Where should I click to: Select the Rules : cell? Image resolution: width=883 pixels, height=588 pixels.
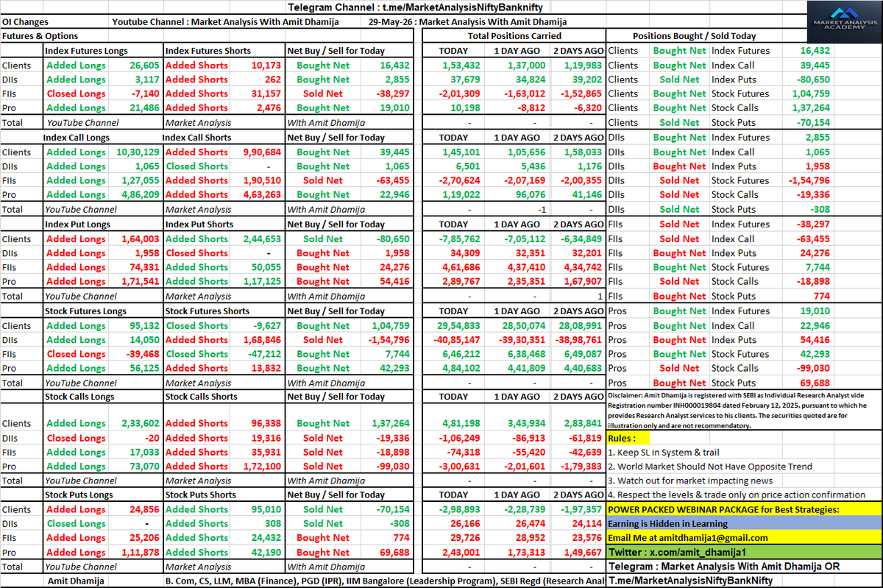click(x=629, y=438)
